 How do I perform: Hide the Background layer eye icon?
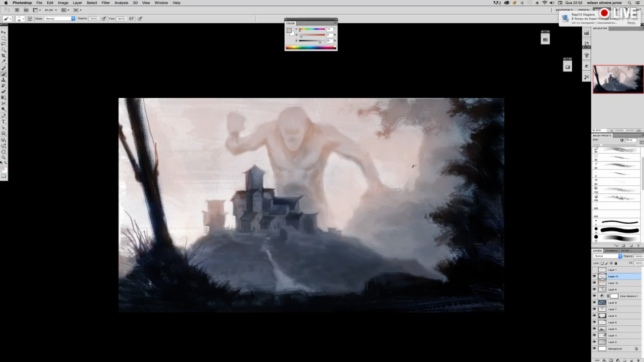coord(594,349)
